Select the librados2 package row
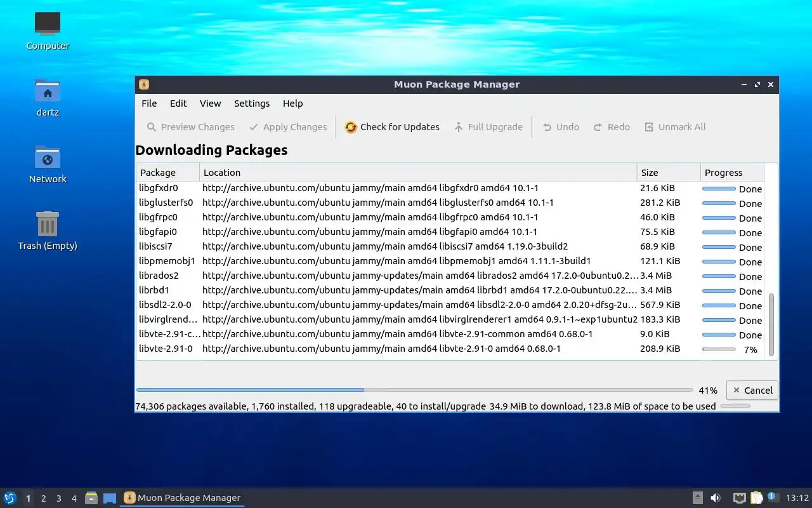This screenshot has height=508, width=812. (x=450, y=276)
